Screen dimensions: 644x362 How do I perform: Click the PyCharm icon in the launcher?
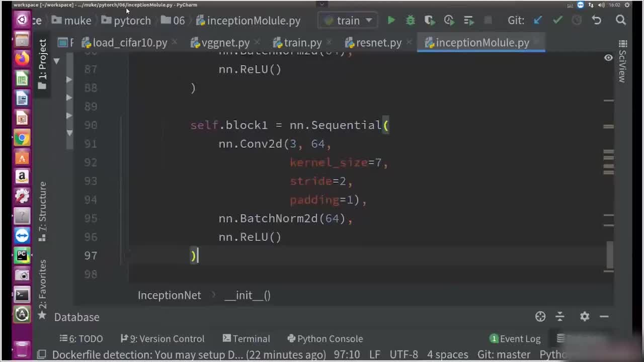pos(22,255)
